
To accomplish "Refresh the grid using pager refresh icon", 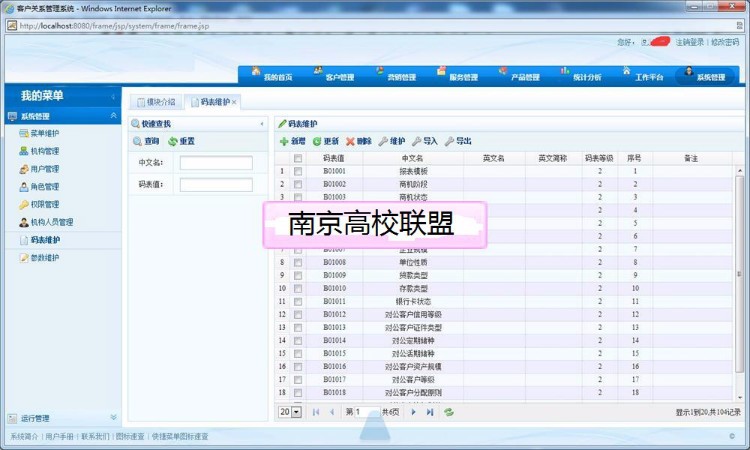I will [x=449, y=412].
